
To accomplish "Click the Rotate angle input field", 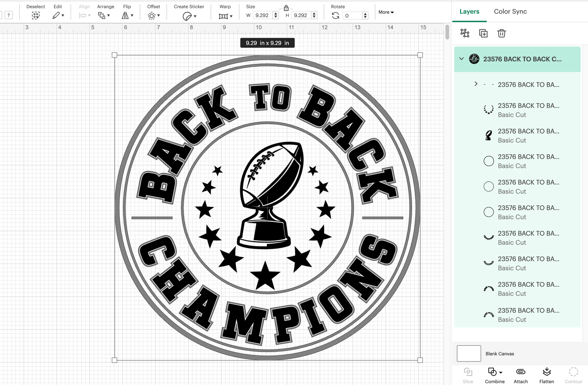I will tap(352, 16).
